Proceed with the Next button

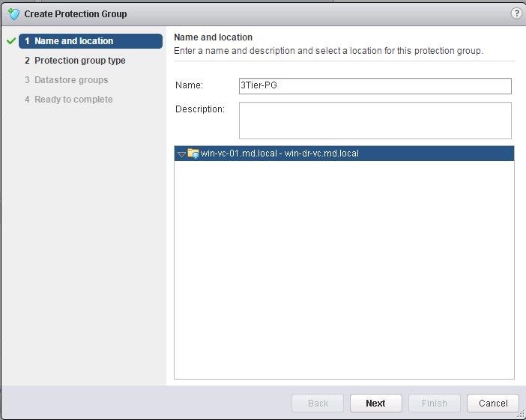pos(375,403)
